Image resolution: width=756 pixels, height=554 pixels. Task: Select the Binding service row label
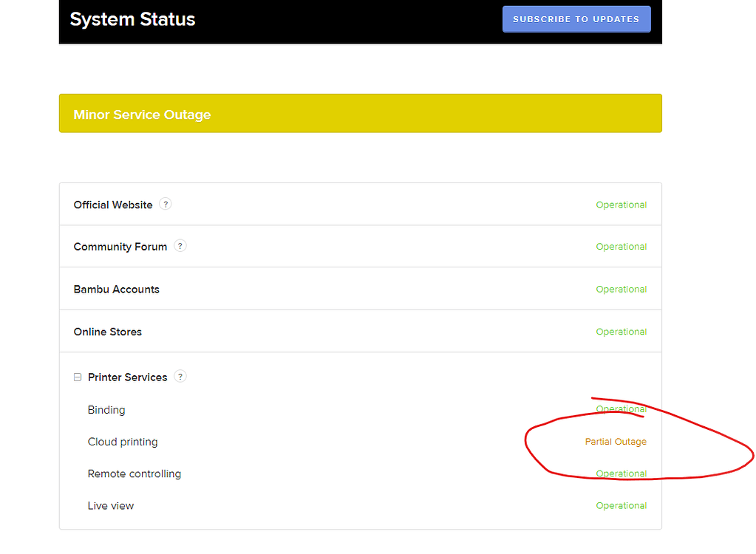(x=106, y=410)
